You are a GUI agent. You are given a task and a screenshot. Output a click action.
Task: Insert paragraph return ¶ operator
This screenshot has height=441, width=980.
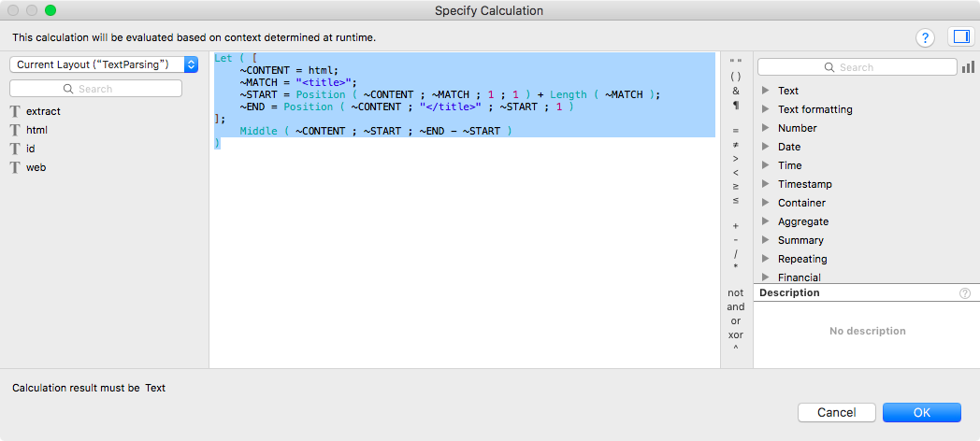click(x=736, y=105)
